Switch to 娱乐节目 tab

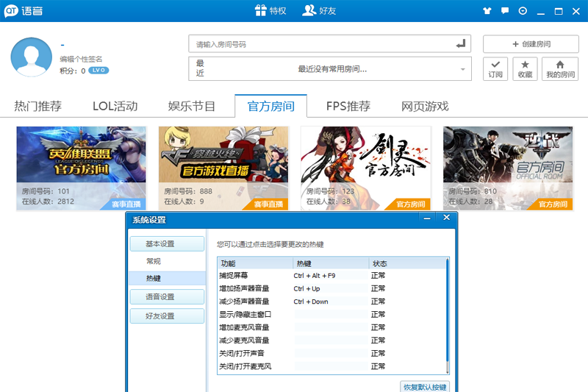pyautogui.click(x=191, y=106)
